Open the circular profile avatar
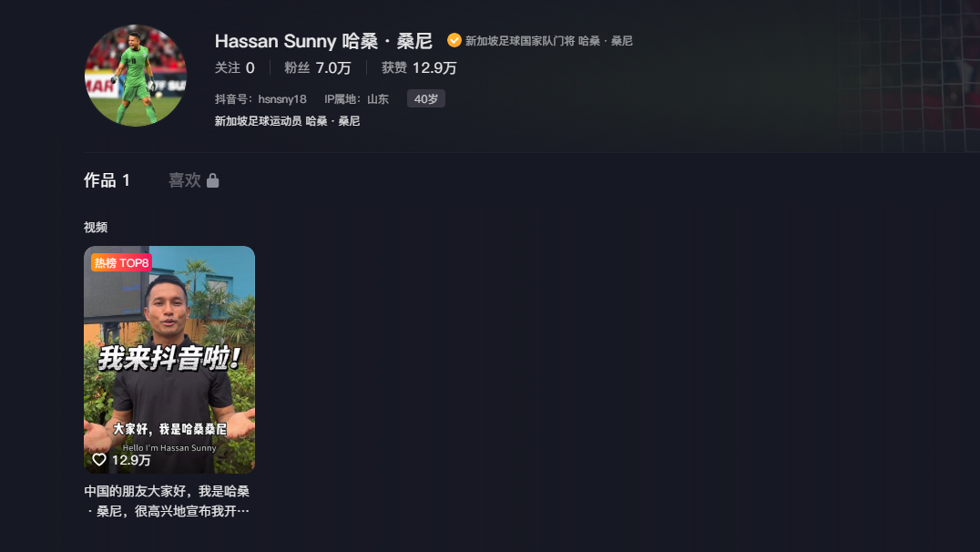Screen dimensions: 980x552 (x=136, y=76)
